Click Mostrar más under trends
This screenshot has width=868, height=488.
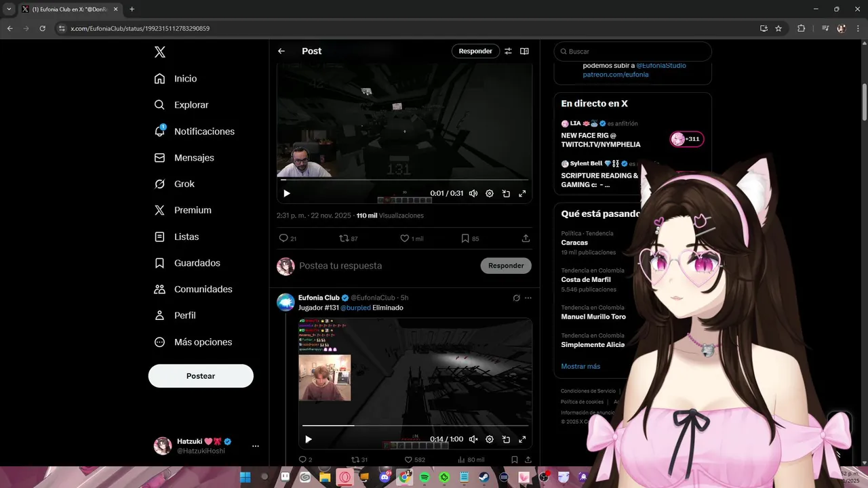(580, 367)
